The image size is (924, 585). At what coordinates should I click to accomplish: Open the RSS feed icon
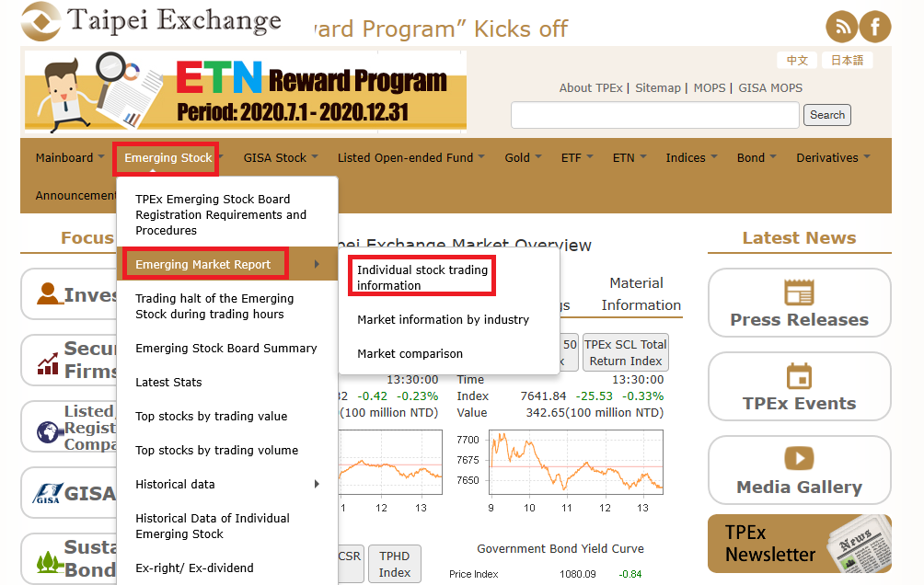pos(841,27)
